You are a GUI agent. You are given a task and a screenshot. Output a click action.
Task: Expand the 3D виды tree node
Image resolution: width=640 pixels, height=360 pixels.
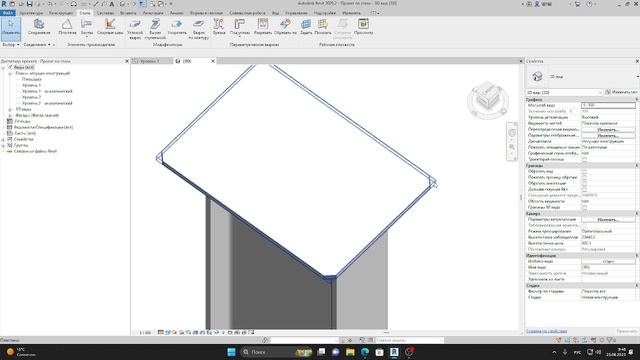click(x=10, y=109)
